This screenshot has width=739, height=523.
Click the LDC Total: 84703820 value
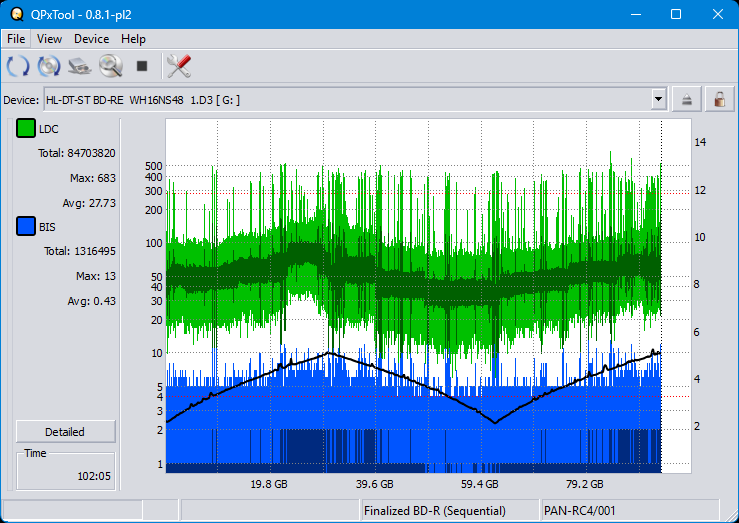pos(77,153)
